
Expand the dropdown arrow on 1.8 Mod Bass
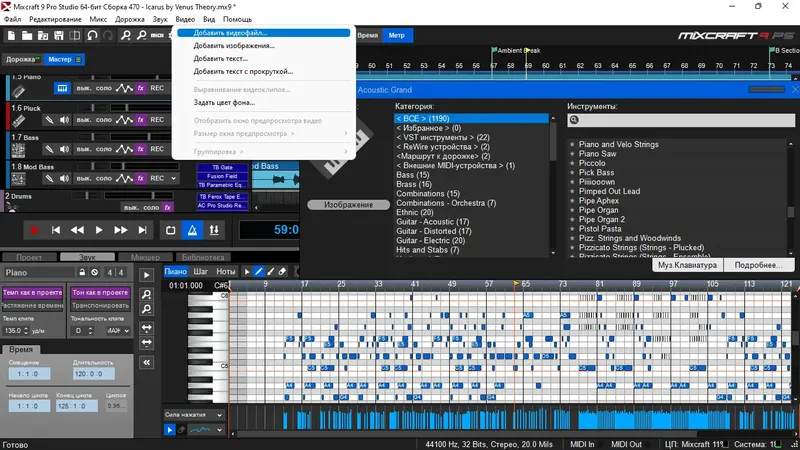173,179
